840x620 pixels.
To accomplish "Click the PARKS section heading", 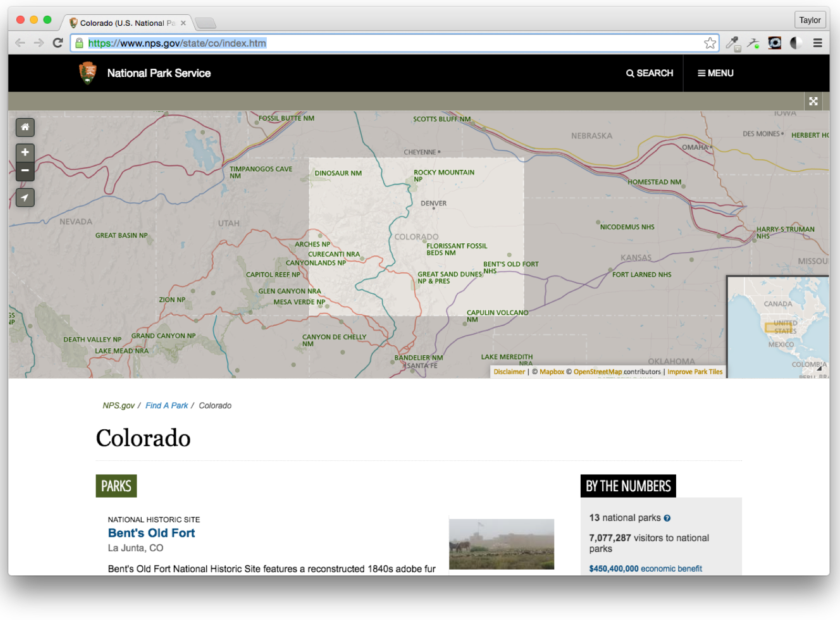I will 116,486.
